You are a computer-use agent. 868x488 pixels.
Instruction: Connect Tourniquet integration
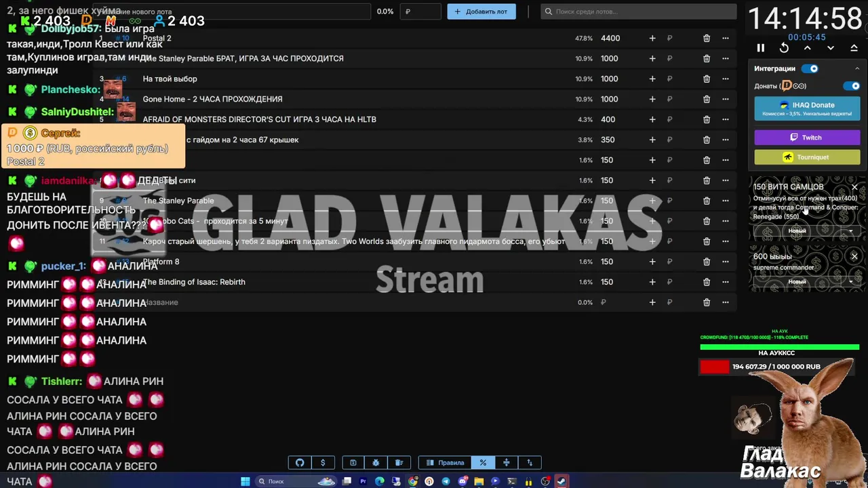point(807,157)
